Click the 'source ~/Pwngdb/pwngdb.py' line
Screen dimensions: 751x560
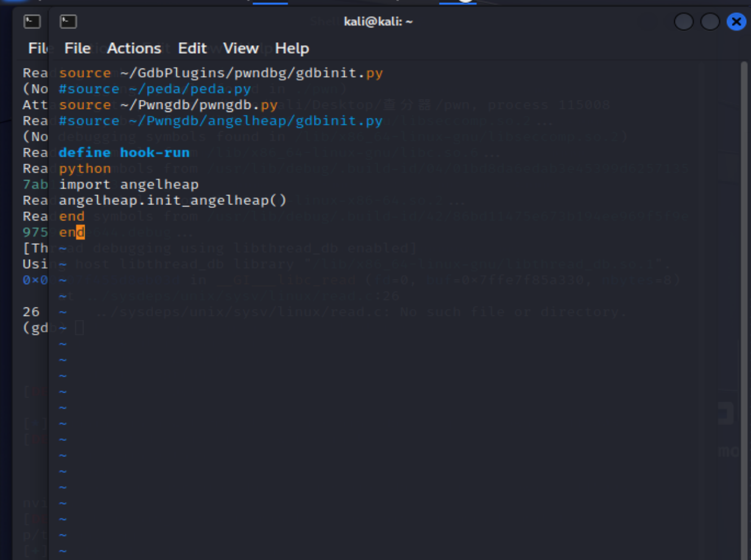click(x=168, y=105)
